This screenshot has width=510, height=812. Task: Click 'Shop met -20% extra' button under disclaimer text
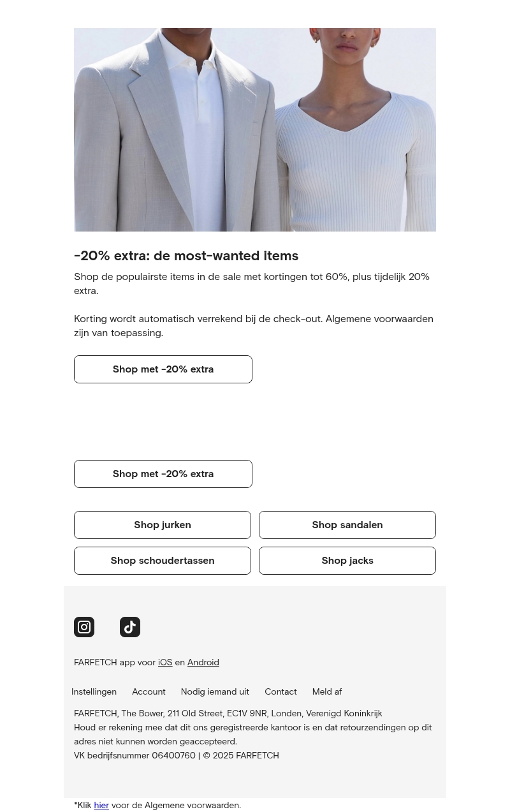163,369
